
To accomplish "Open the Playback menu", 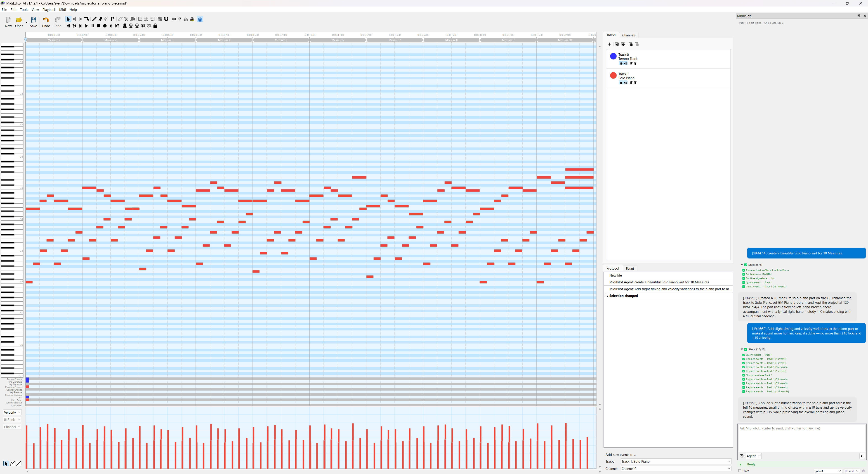I will tap(49, 9).
